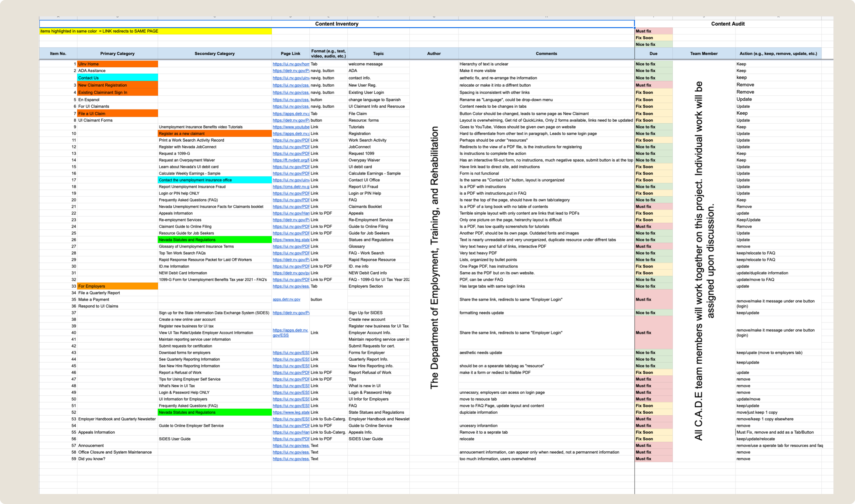Click the cyan 'Contact Us' category cell
Viewport: 855px width, 504px height.
(x=117, y=78)
